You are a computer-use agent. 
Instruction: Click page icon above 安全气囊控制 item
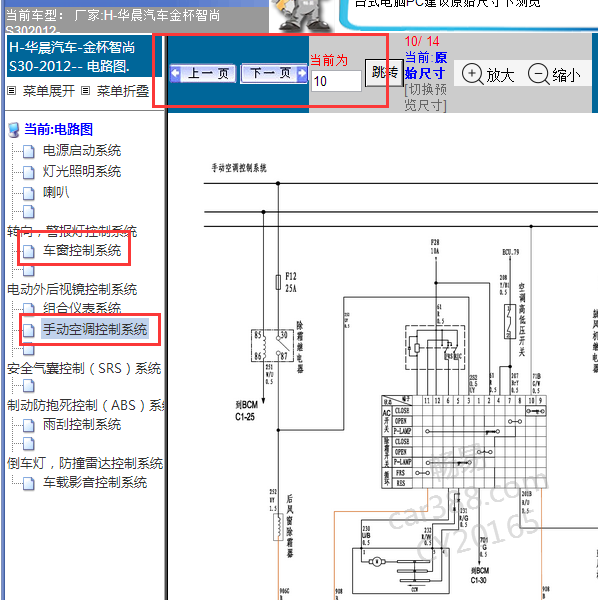click(x=29, y=349)
